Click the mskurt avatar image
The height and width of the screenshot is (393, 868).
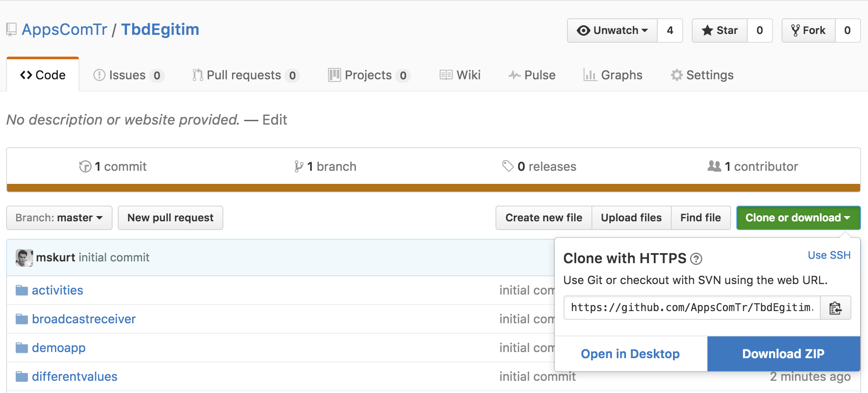point(24,258)
